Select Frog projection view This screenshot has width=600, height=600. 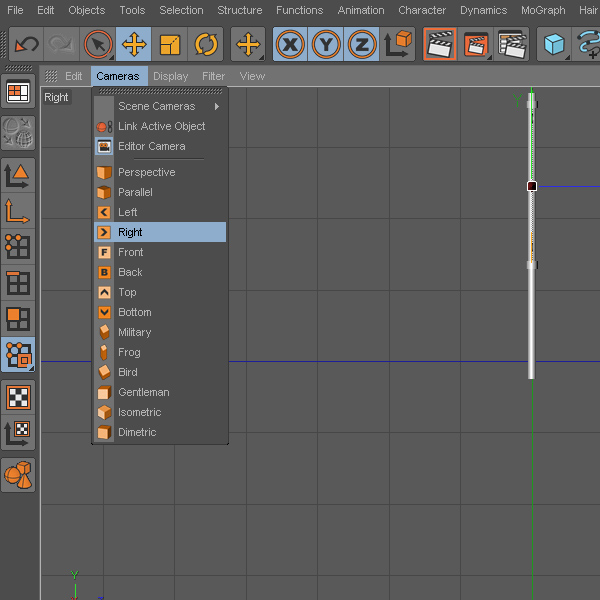[x=160, y=352]
